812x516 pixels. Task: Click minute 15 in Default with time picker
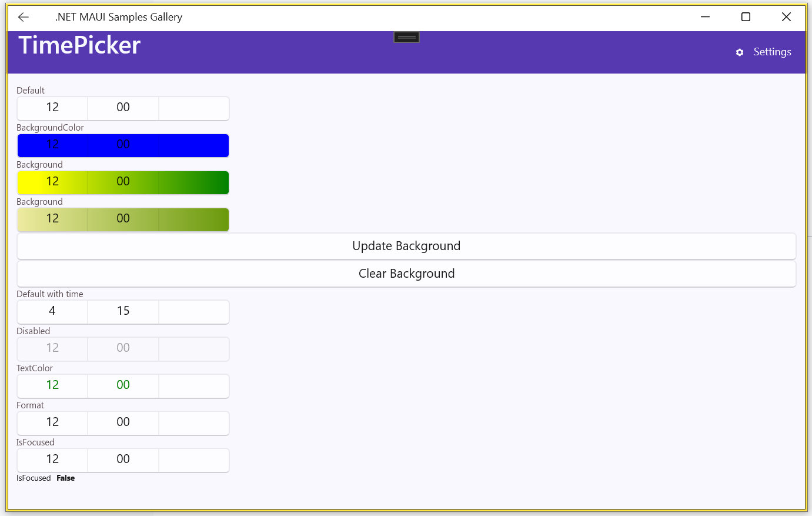pos(123,311)
